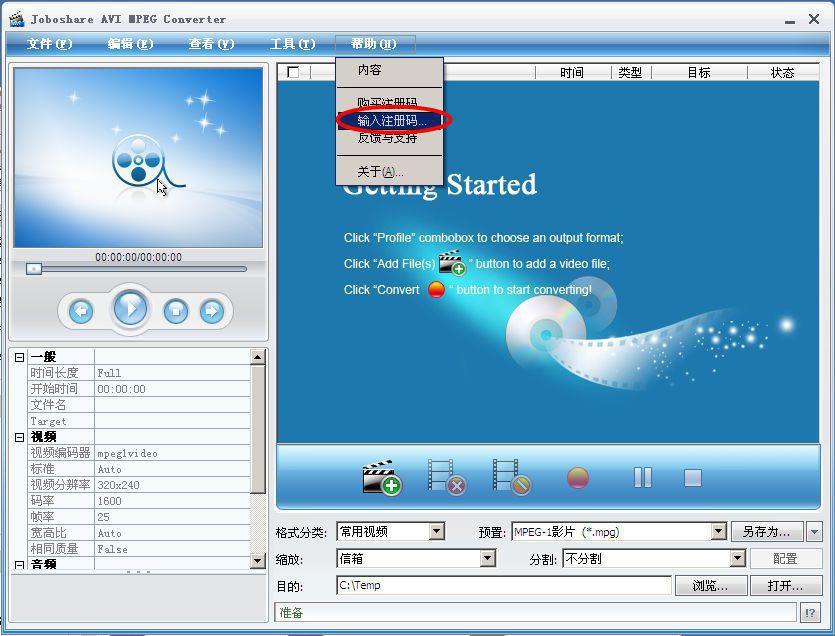Click the 打开... button
This screenshot has height=636, width=835.
785,586
